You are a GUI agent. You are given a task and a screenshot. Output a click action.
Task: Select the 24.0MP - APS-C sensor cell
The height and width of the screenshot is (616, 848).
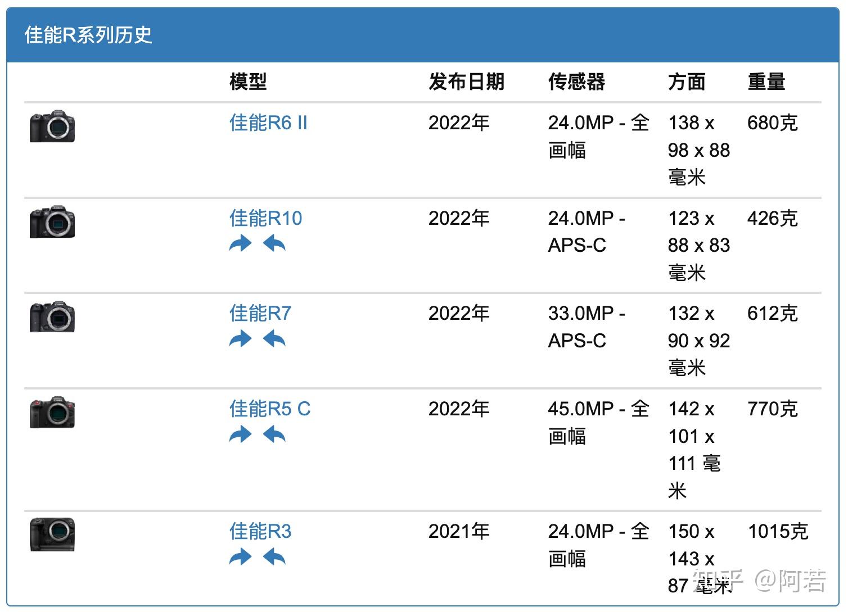point(587,232)
